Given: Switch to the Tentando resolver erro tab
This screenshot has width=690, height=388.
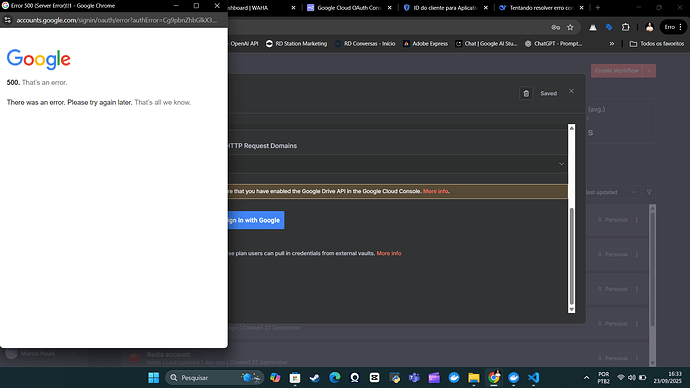Looking at the screenshot, I should click(x=541, y=7).
